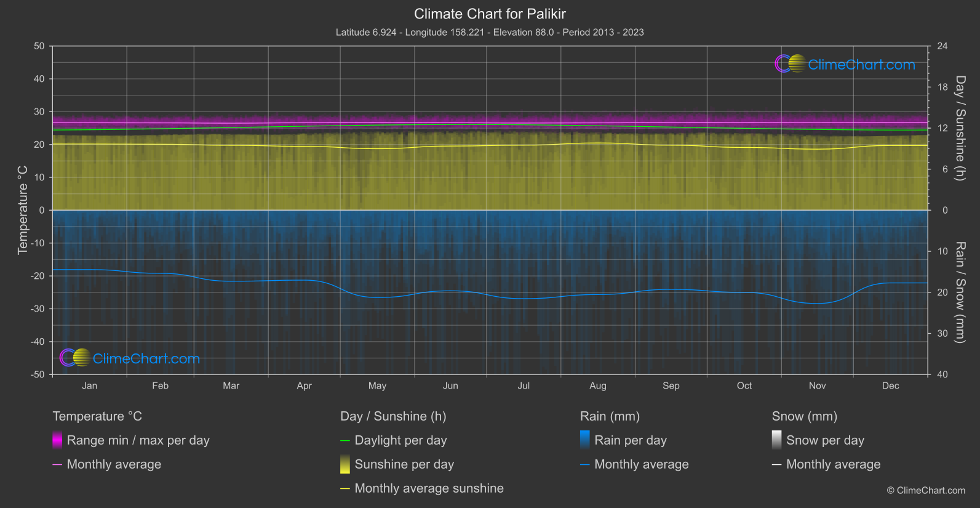
Task: Click the Day / Sunshine (h) legend heading
Action: pyautogui.click(x=393, y=416)
